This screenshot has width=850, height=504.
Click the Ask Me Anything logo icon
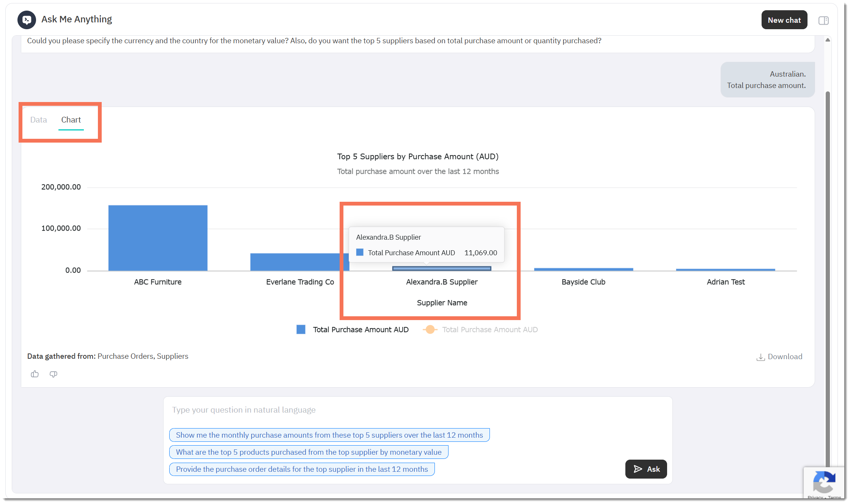[27, 20]
